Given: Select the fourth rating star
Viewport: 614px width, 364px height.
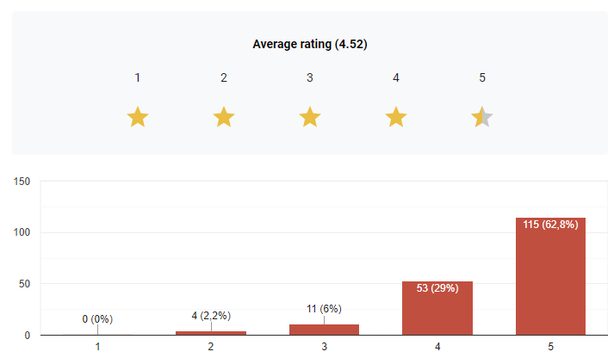Looking at the screenshot, I should [396, 117].
